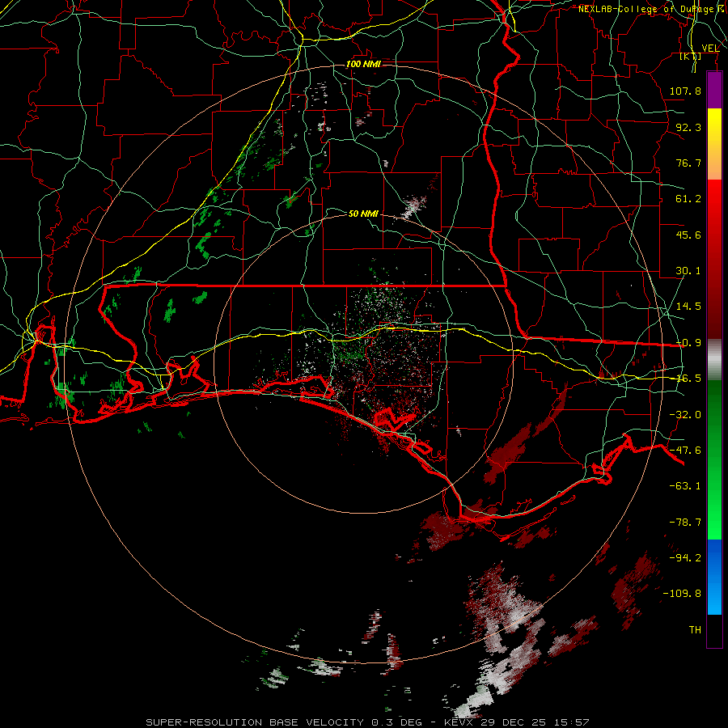
Task: Pick the purple segment of velocity color bar
Action: [714, 91]
